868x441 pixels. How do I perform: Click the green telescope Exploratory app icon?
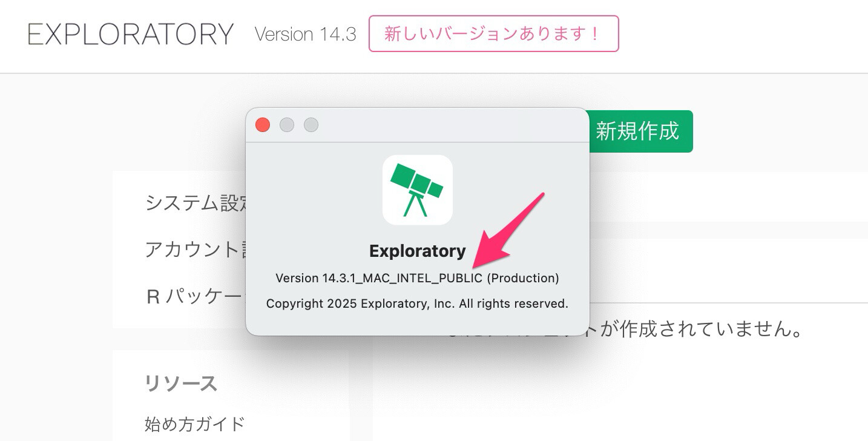click(418, 190)
